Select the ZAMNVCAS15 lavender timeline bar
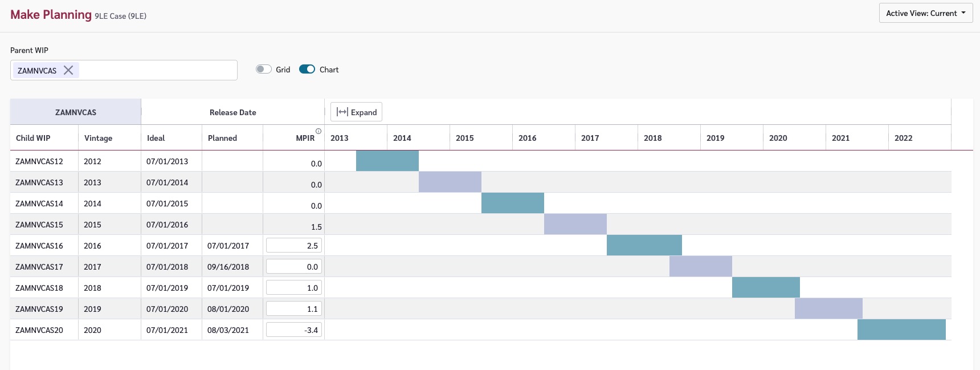This screenshot has width=980, height=370. (x=575, y=224)
